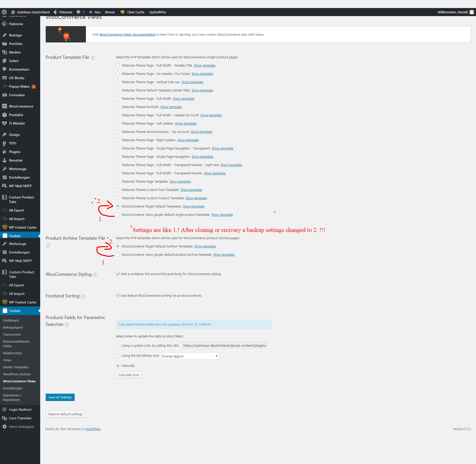
Task: Click the Clear Cache cheetah icon
Action: pyautogui.click(x=123, y=12)
